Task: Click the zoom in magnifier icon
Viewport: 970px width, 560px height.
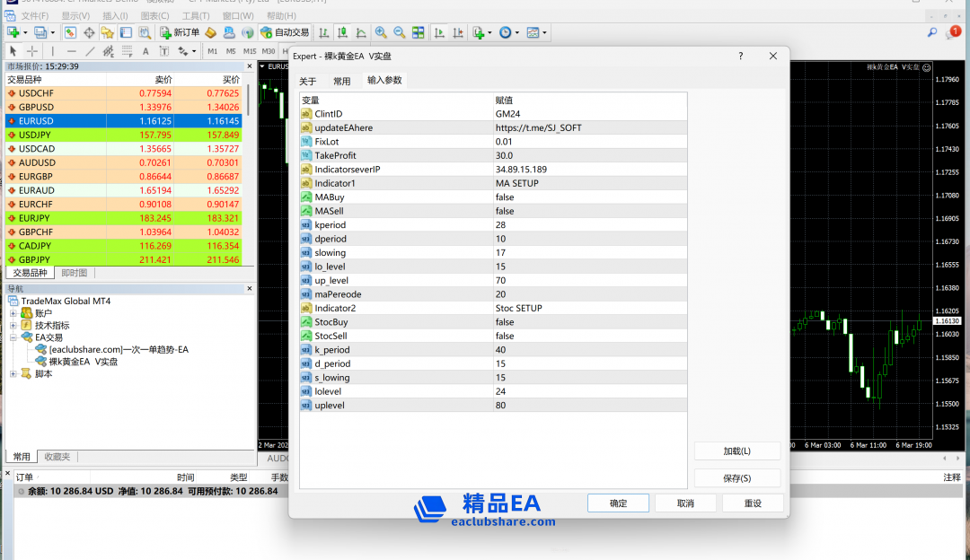Action: (381, 32)
